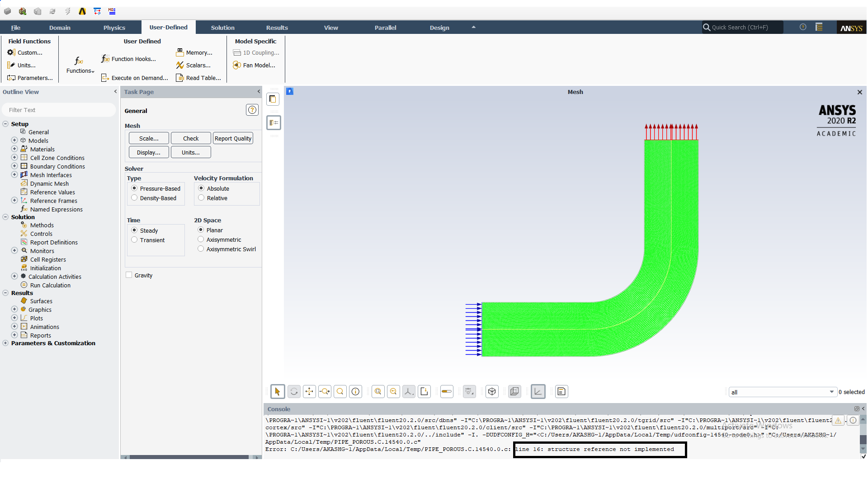868x488 pixels.
Task: Open the File menu
Action: [x=16, y=28]
